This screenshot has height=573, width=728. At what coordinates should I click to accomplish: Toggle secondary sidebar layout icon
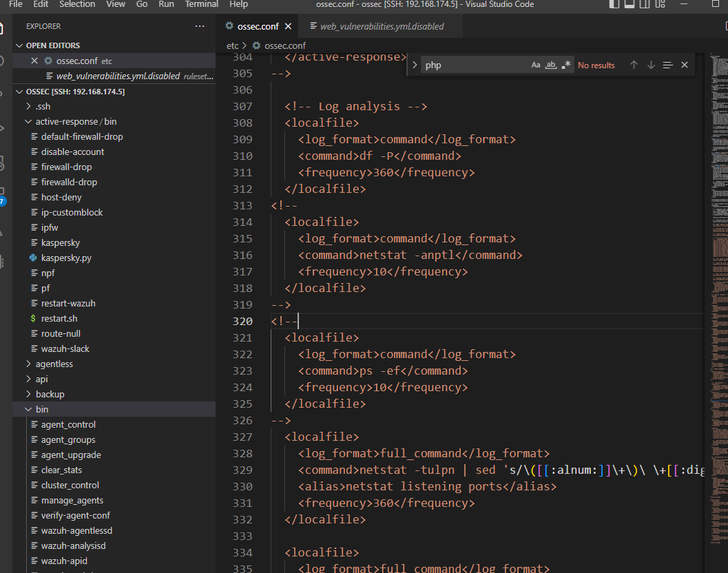pyautogui.click(x=645, y=4)
